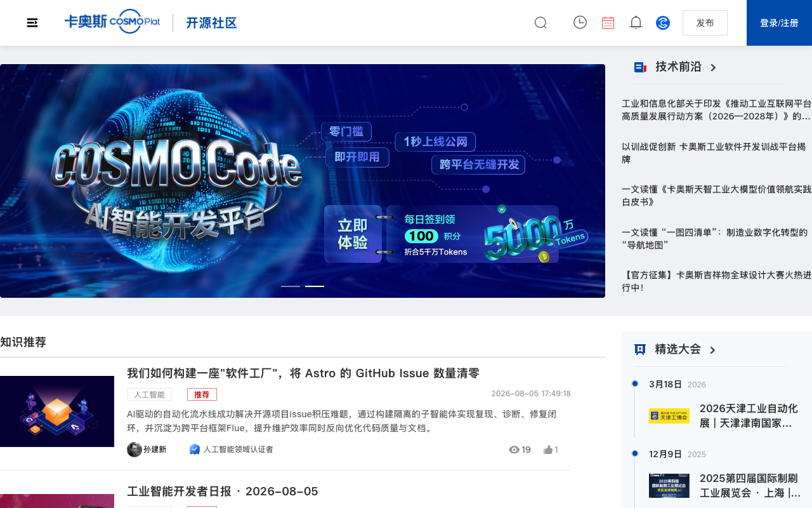Viewport: 812px width, 508px height.
Task: Click the 精选大会 section icon
Action: (x=640, y=349)
